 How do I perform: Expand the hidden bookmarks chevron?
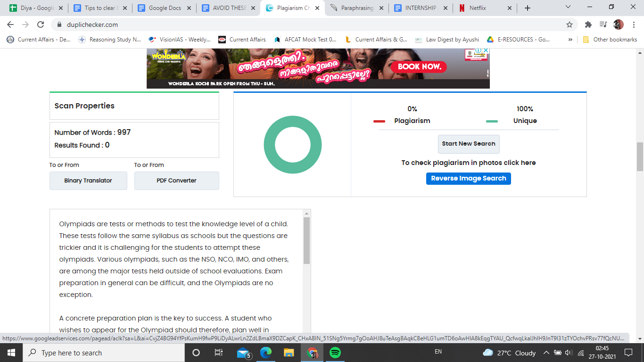(x=570, y=40)
